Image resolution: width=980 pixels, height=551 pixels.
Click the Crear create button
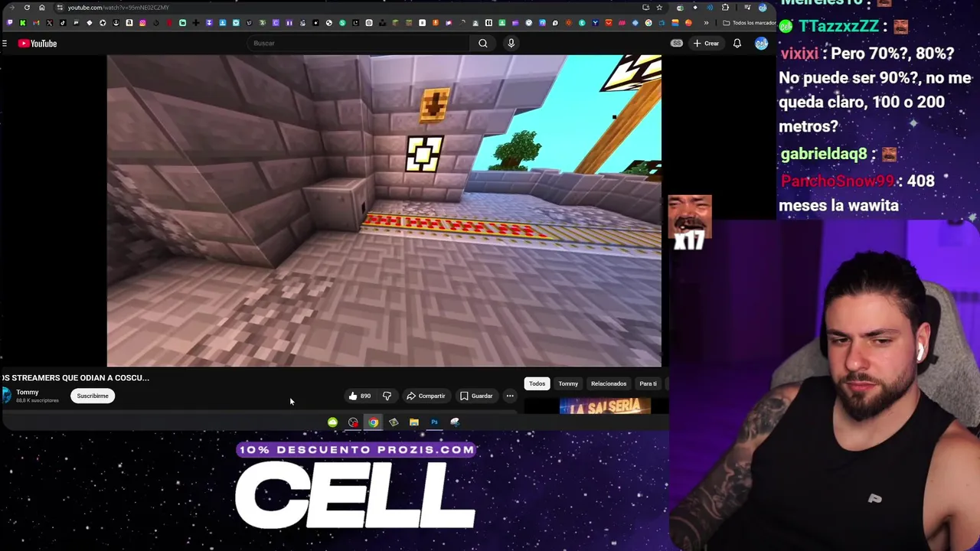[x=706, y=44]
